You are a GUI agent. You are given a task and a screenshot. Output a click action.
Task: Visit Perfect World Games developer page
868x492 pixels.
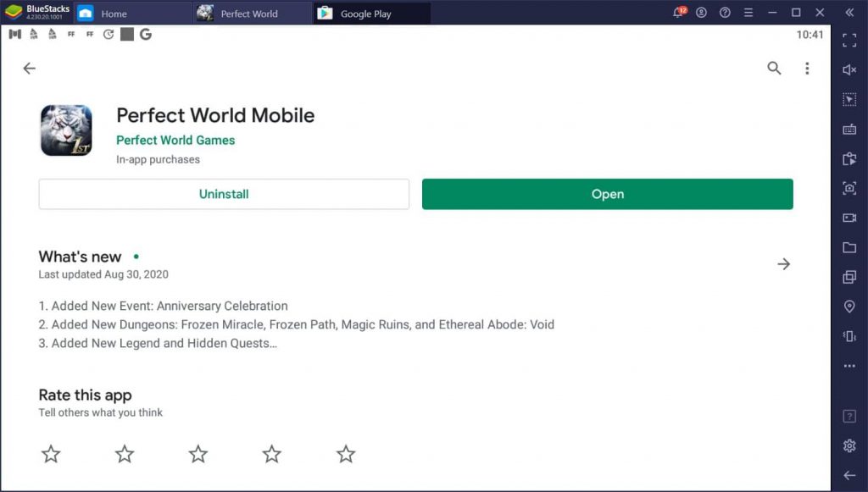pos(175,141)
